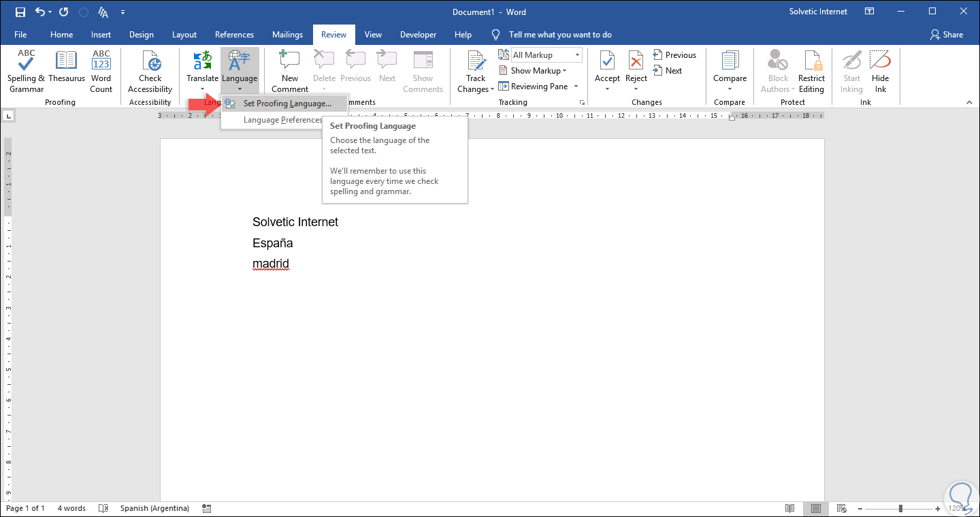Click the tab stop selector beside the ruler
The image size is (980, 517).
point(8,116)
